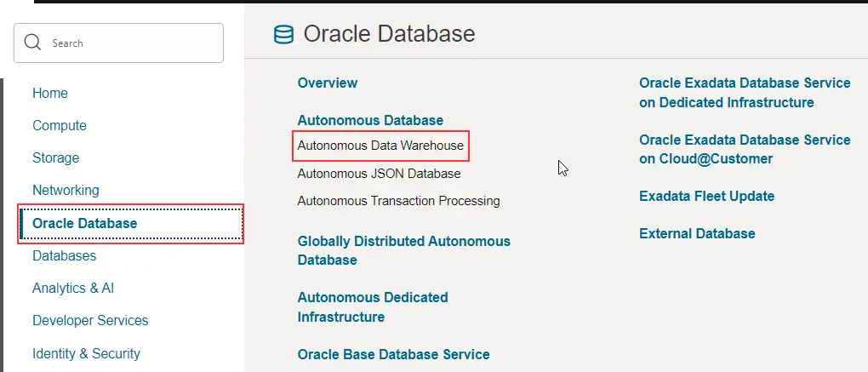Click the Autonomous Data Warehouse link
This screenshot has height=372, width=868.
(380, 146)
